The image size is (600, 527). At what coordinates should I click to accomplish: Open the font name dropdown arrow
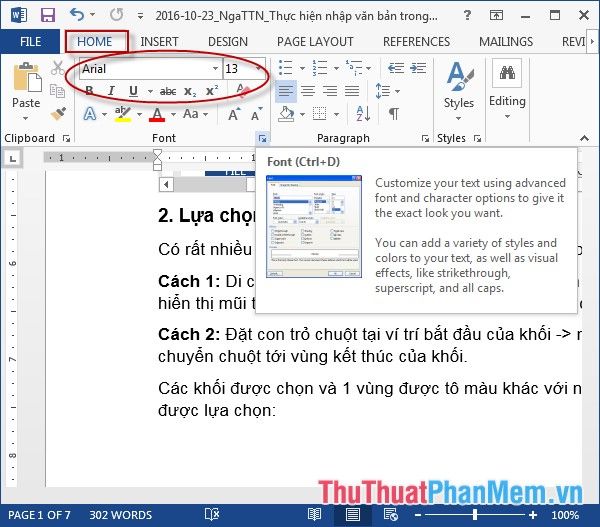click(x=215, y=69)
